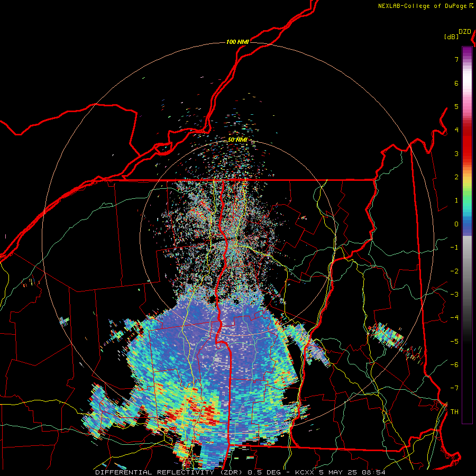The height and width of the screenshot is (476, 476).
Task: Click the DZD legend title
Action: (x=465, y=32)
